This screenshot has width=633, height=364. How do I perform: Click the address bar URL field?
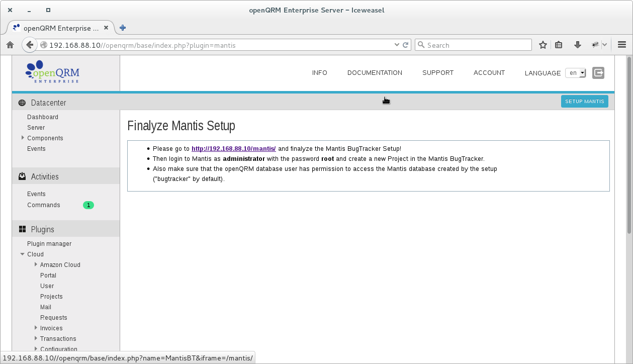click(220, 45)
